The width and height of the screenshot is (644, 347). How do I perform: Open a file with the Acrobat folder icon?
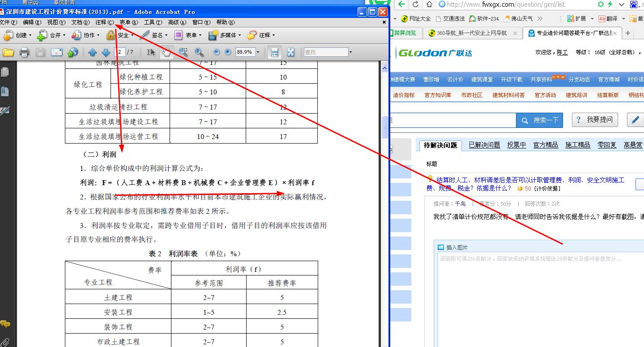8,52
